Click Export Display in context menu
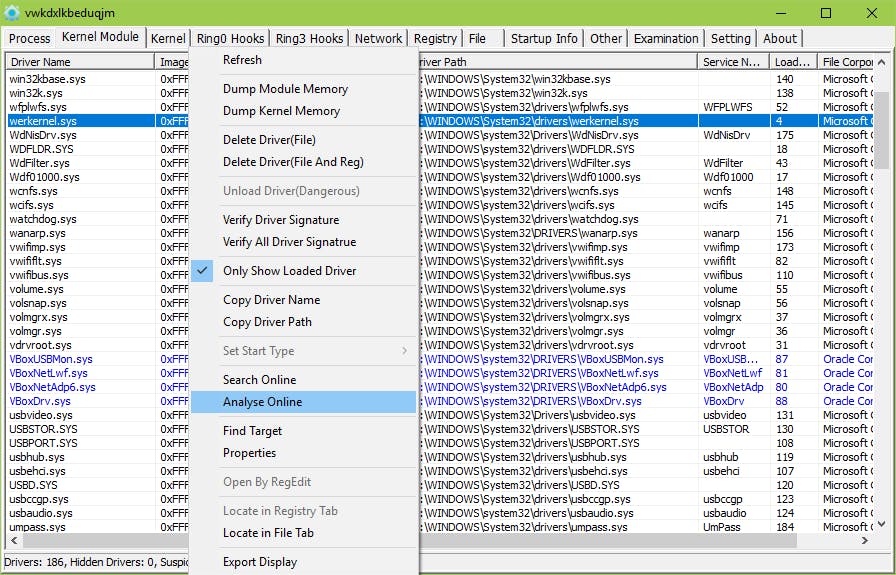The image size is (896, 575). [259, 562]
